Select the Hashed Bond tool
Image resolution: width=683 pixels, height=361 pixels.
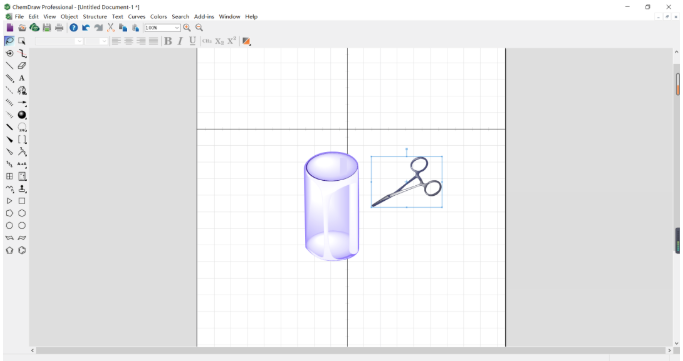coord(9,103)
